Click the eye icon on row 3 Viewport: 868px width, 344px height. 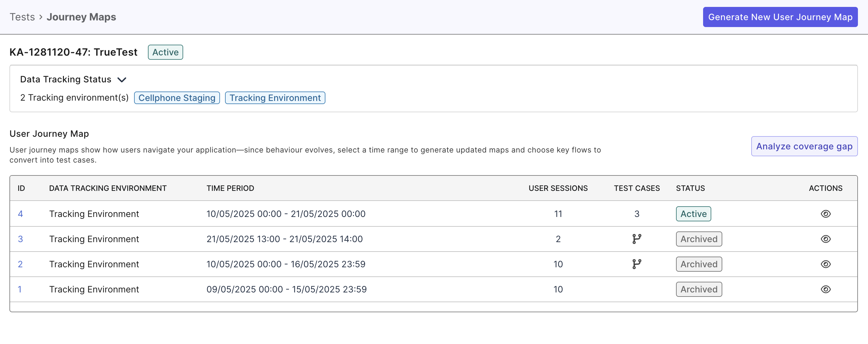coord(826,239)
